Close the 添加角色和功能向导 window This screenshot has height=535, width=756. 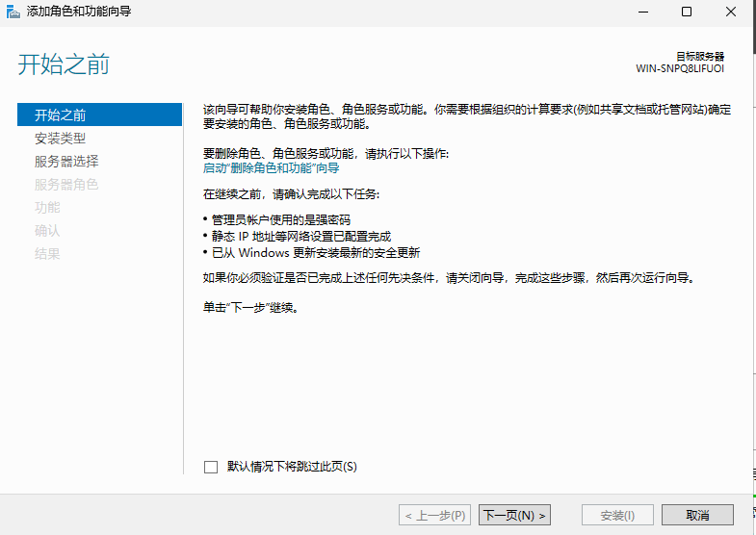pos(730,12)
